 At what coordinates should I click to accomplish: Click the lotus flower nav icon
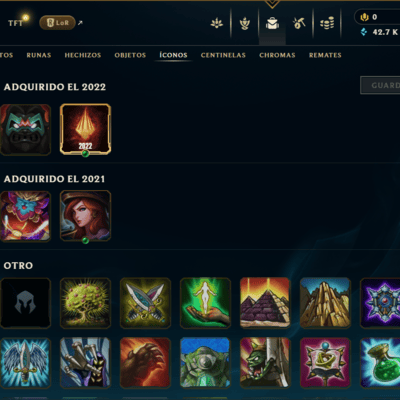(217, 23)
